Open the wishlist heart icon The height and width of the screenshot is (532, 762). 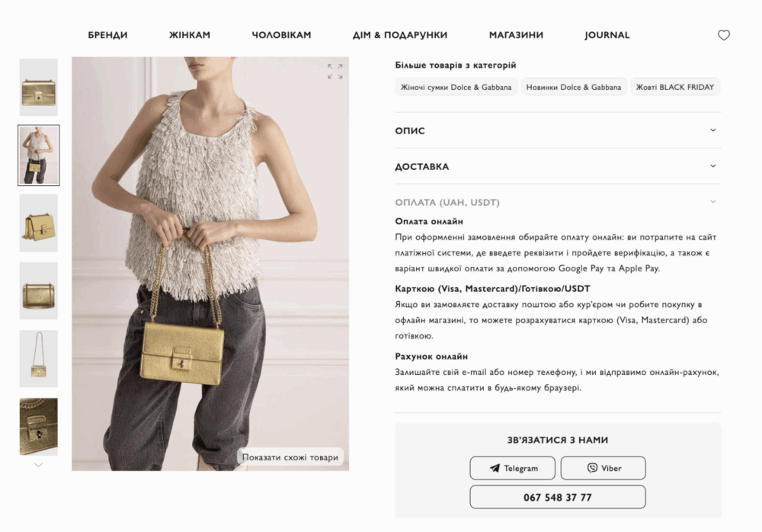coord(724,35)
